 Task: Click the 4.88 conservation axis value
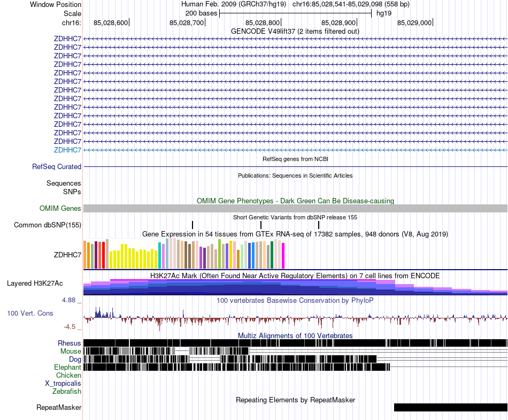(68, 300)
